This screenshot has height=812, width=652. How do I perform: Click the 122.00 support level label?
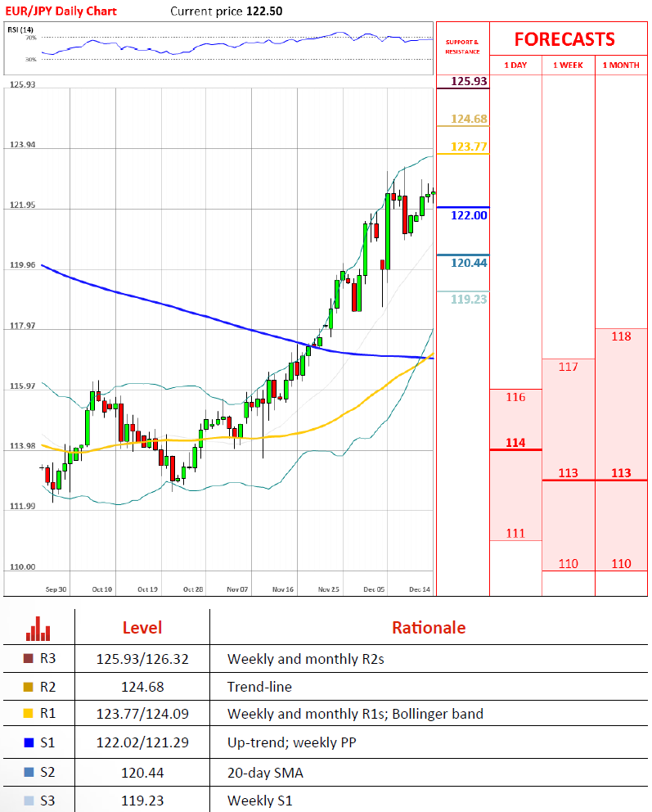point(469,215)
